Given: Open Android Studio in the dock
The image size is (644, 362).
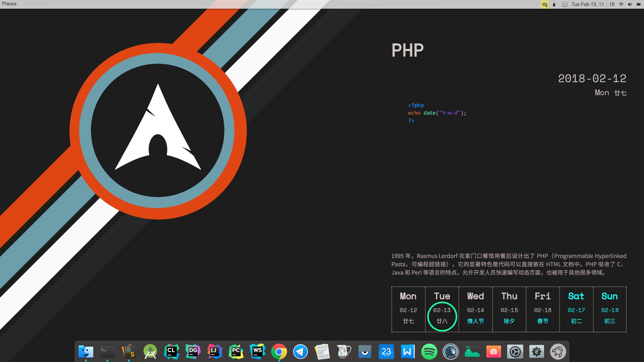Looking at the screenshot, I should tap(150, 352).
